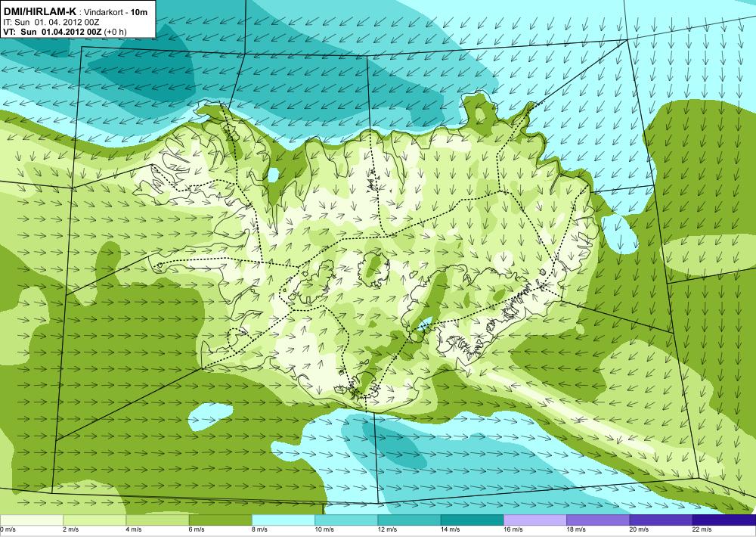Click the "0 m/s" legend label
756x537 pixels.
(8, 529)
